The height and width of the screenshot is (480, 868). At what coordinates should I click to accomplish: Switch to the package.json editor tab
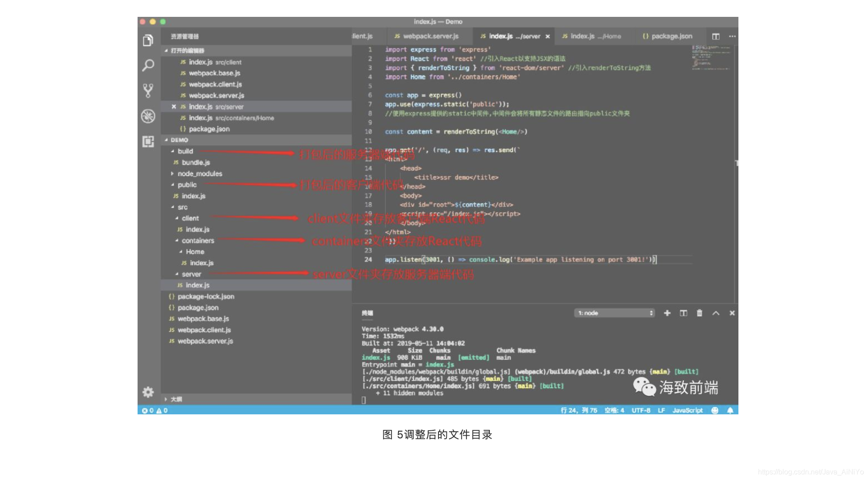coord(671,36)
